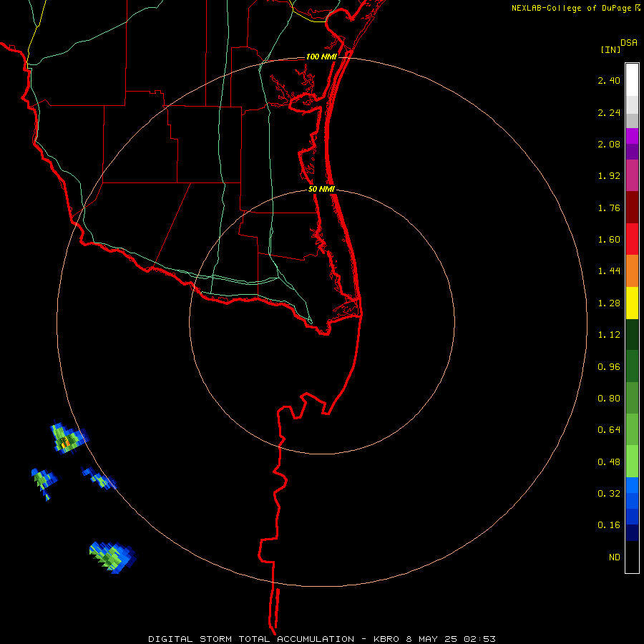The width and height of the screenshot is (644, 644).
Task: Pick the pink-magenta legend swatch
Action: (632, 175)
